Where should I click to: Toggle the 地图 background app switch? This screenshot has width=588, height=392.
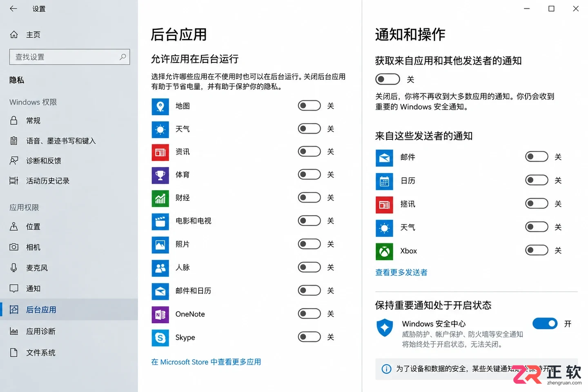click(x=309, y=106)
